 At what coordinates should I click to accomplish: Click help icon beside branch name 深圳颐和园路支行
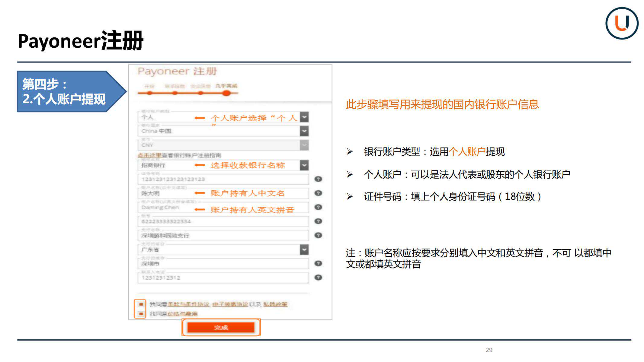click(x=318, y=235)
